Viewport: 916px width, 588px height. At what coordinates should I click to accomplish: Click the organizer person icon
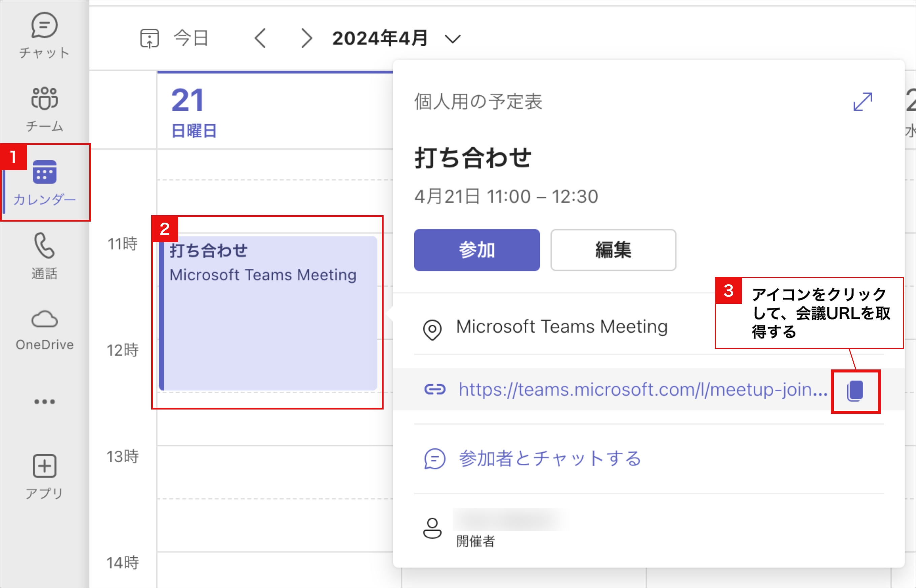click(x=432, y=528)
